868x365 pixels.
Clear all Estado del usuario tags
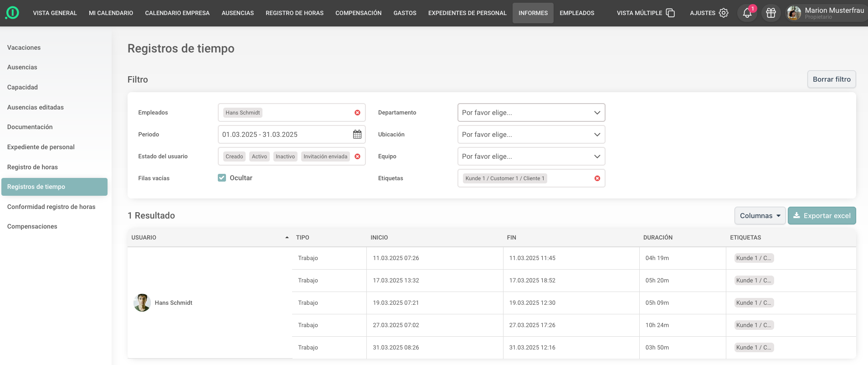coord(357,156)
